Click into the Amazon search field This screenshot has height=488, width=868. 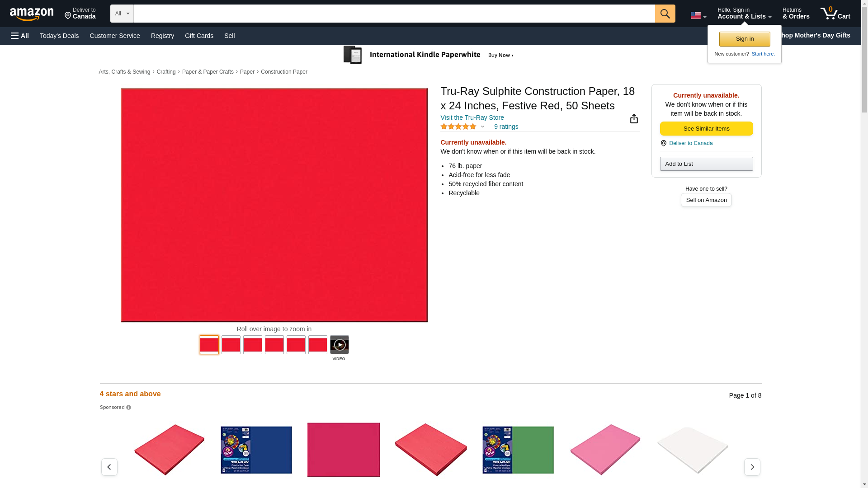[x=393, y=14]
